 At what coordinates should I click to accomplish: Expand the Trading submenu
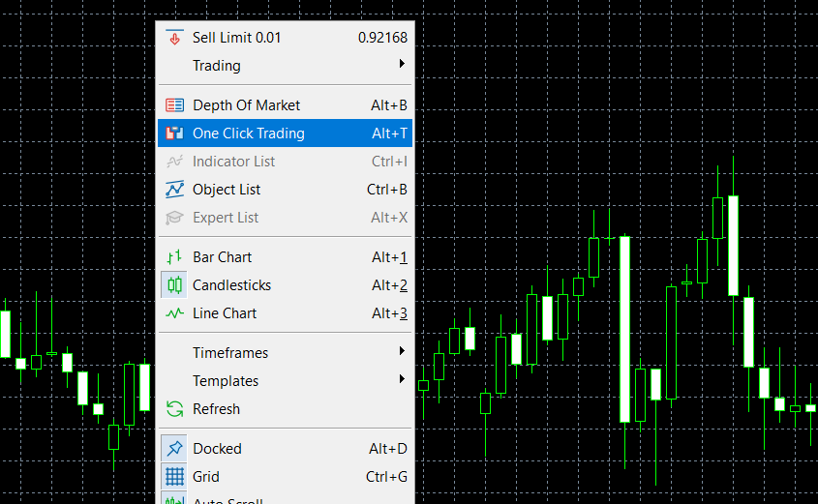coord(217,66)
